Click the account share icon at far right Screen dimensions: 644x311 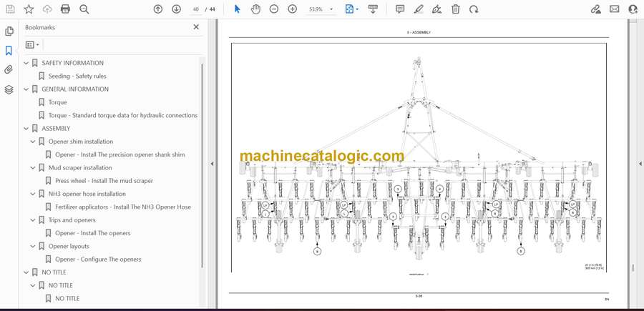click(x=633, y=9)
